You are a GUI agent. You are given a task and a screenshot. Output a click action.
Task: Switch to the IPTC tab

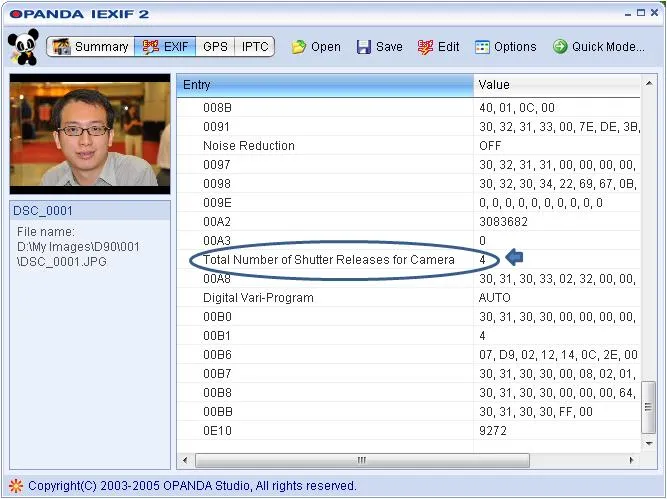point(254,46)
